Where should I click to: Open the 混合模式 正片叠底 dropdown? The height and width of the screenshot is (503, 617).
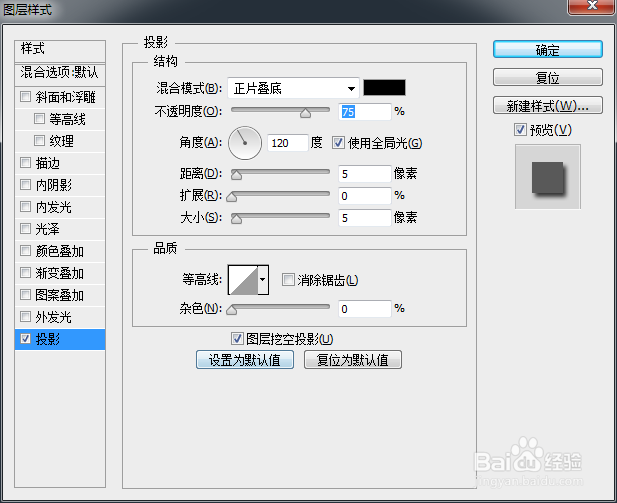click(x=294, y=88)
